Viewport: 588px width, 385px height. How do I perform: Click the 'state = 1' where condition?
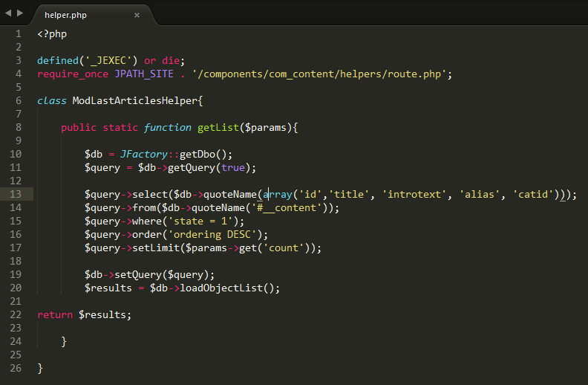(206, 221)
